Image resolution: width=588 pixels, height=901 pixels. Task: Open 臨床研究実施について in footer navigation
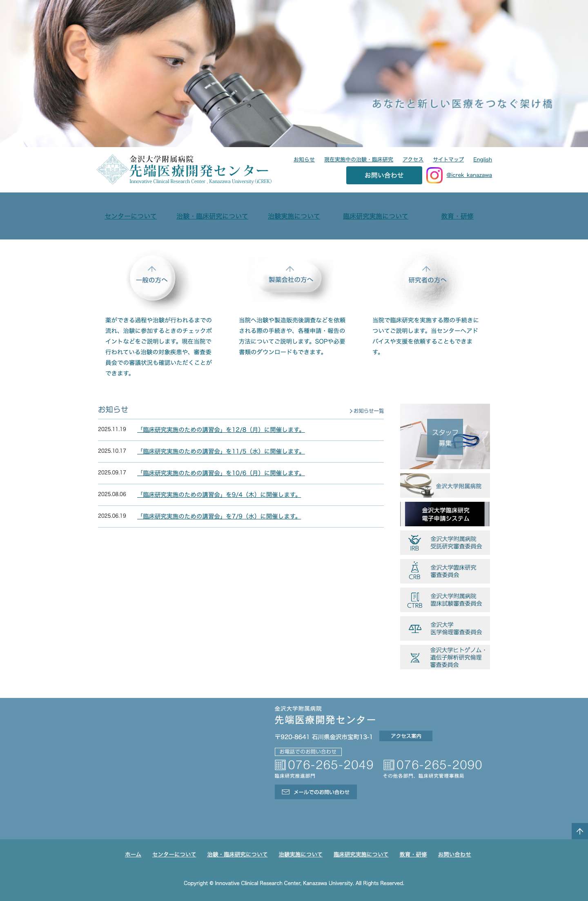pos(361,854)
